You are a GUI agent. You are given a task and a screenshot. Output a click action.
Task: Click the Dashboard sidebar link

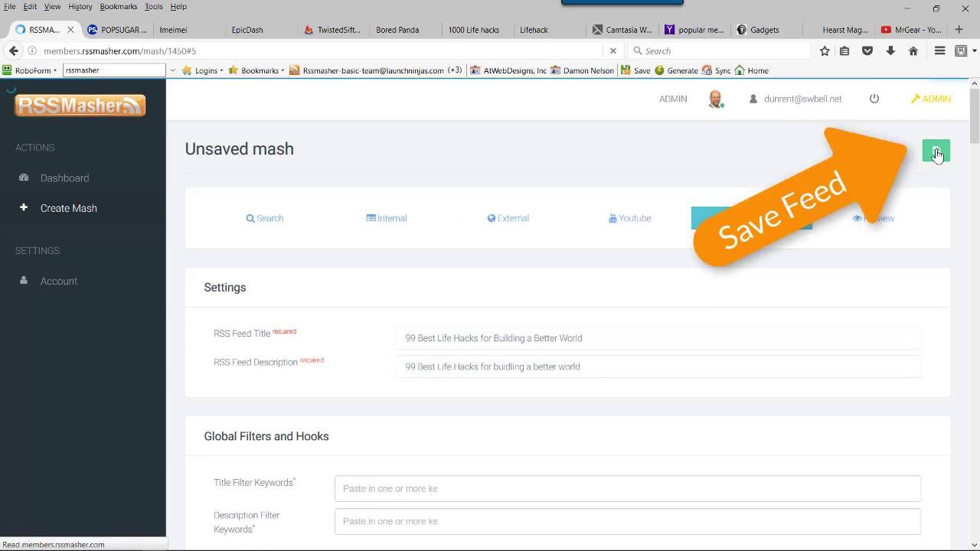coord(64,178)
